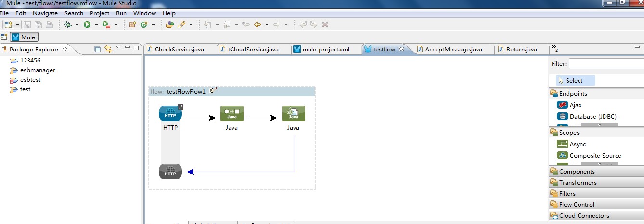Switch to tCloudService.java tab
644x224 pixels.
point(253,49)
